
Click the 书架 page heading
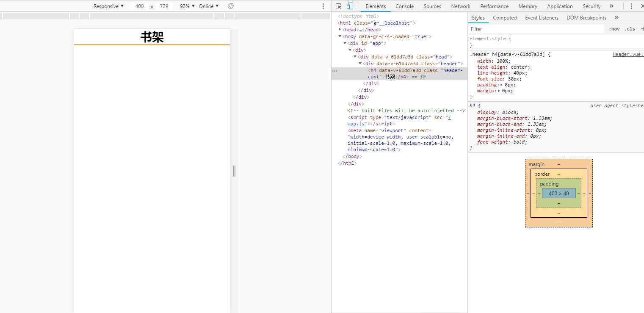pyautogui.click(x=152, y=37)
